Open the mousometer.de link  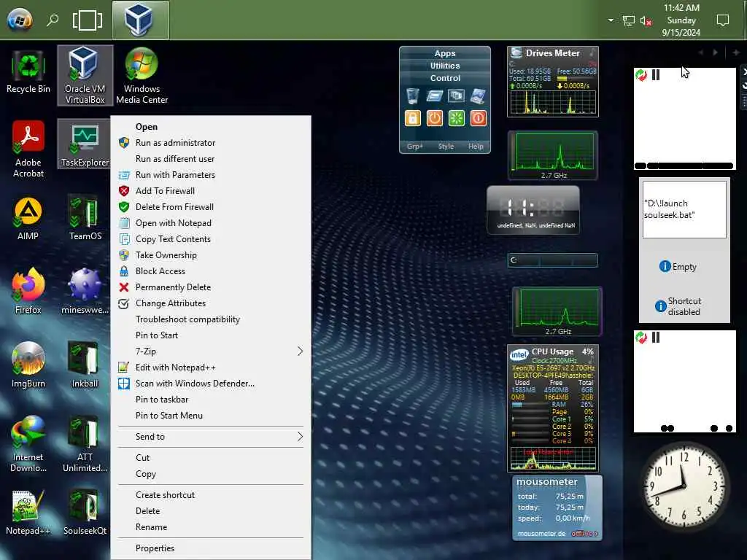point(542,533)
